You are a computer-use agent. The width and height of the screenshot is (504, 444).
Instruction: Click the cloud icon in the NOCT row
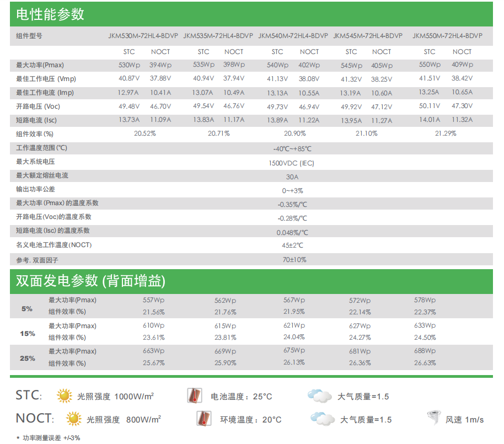tap(322, 419)
